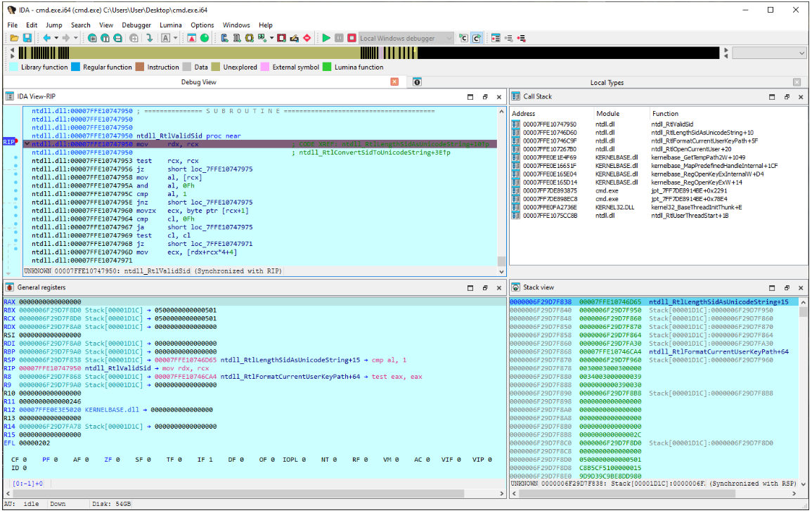
Task: Resume execution with the green play icon
Action: pyautogui.click(x=326, y=38)
